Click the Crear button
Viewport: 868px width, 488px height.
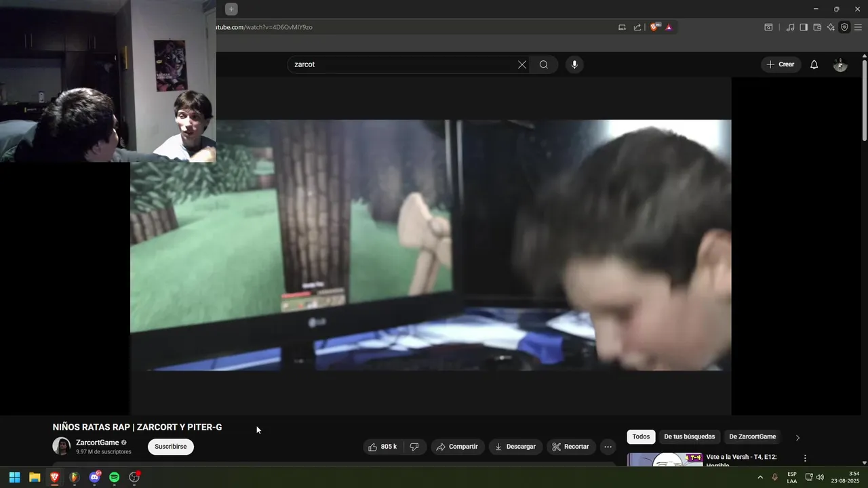pos(781,64)
